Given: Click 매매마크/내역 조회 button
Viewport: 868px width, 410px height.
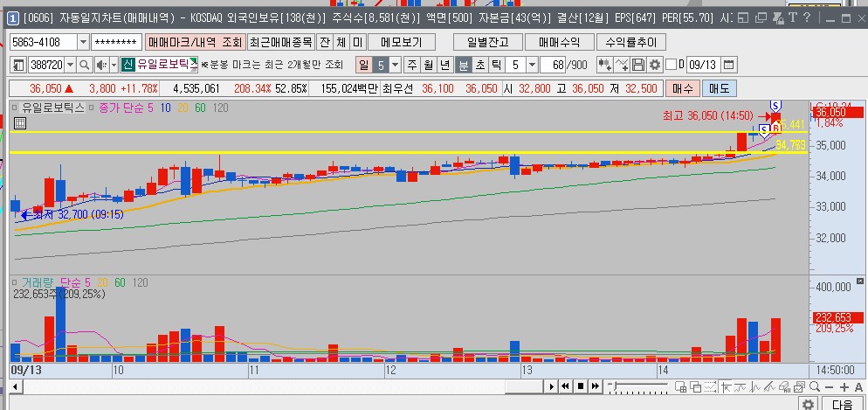Looking at the screenshot, I should [195, 42].
